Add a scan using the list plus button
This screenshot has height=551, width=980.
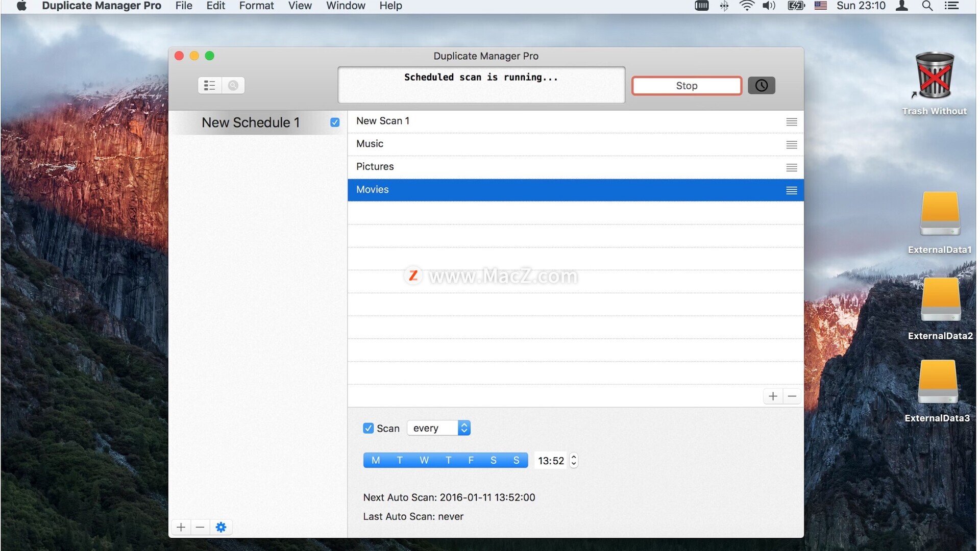pos(773,396)
